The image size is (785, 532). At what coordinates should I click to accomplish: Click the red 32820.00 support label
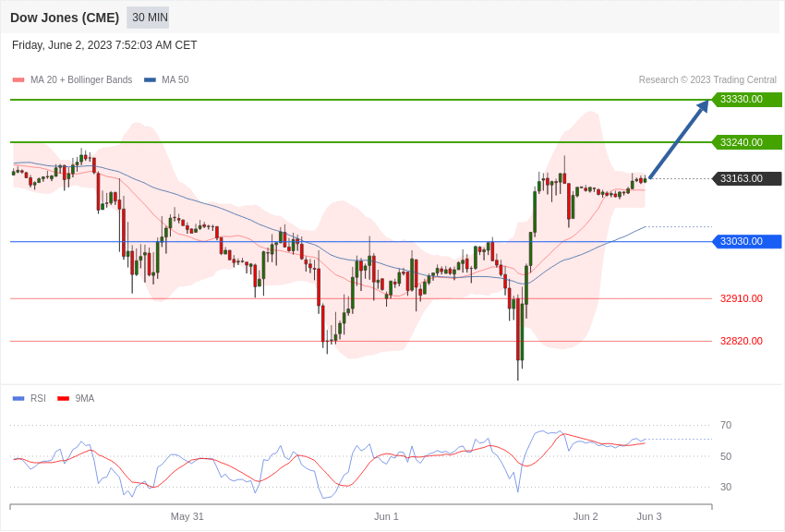pos(741,341)
